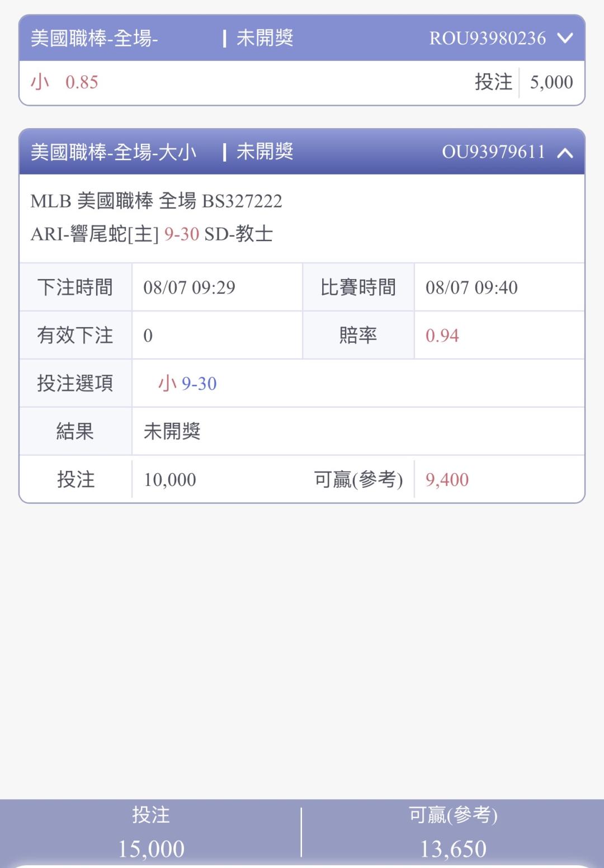Tap the 有效下注 value 0

tap(148, 336)
